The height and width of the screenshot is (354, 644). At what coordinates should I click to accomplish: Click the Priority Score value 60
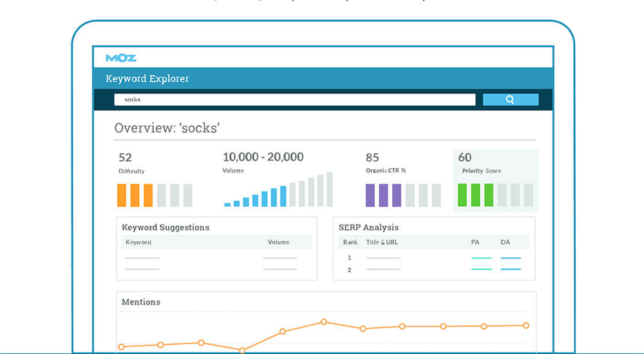(465, 157)
